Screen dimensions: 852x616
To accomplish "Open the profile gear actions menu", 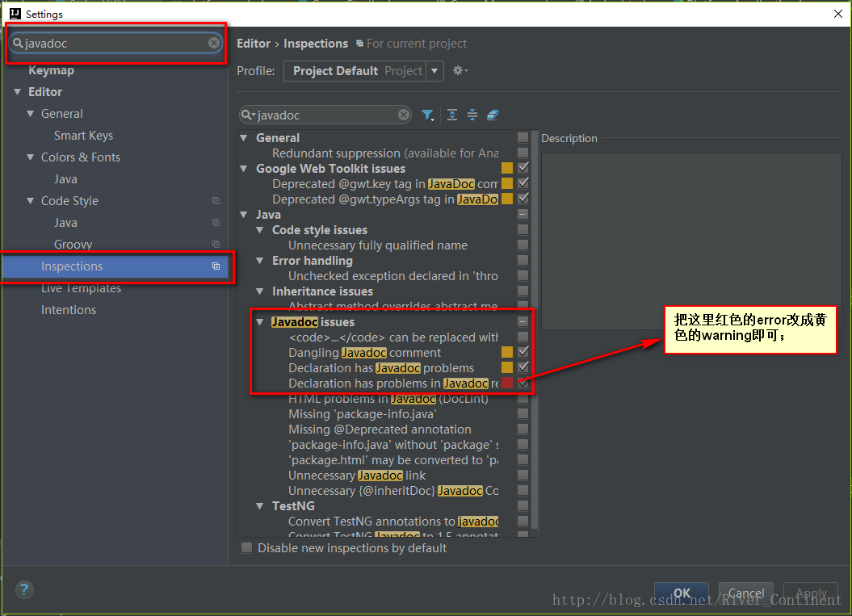I will (x=460, y=70).
